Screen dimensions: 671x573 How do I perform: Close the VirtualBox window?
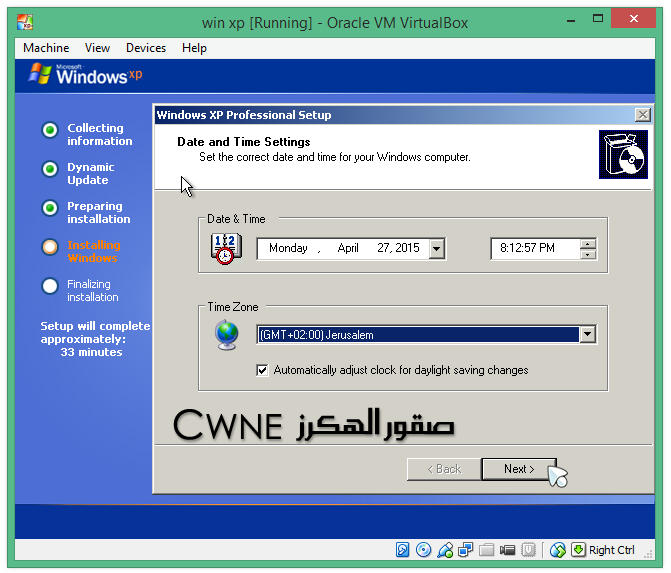point(633,18)
